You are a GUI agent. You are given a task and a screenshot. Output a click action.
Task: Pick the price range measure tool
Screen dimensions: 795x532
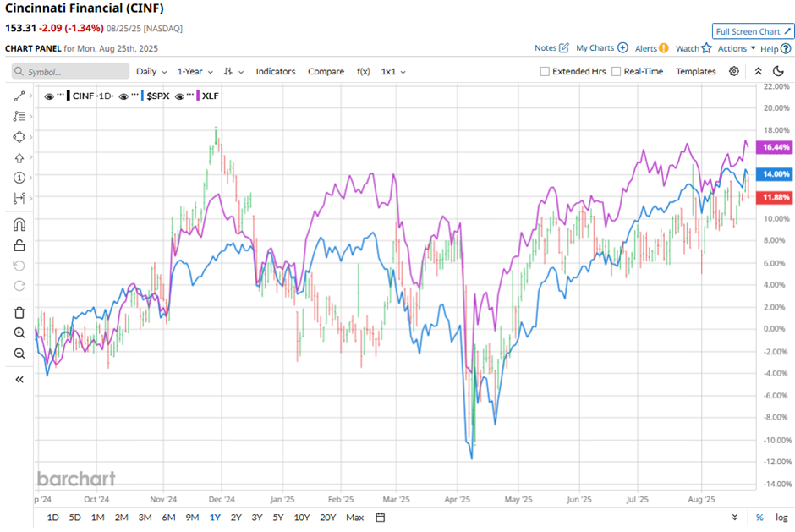click(x=19, y=198)
